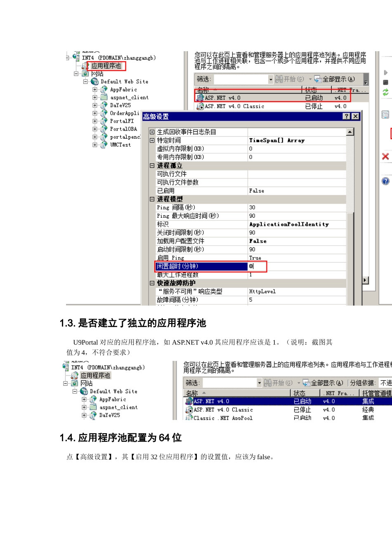This screenshot has width=392, height=555.
Task: Click the 高级设置 dialog help button
Action: click(x=347, y=116)
